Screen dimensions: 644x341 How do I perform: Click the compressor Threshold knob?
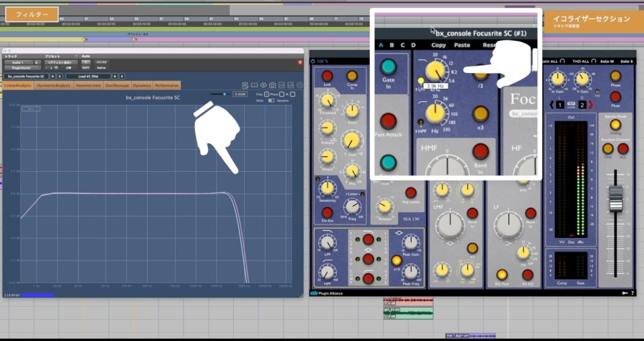click(x=327, y=101)
